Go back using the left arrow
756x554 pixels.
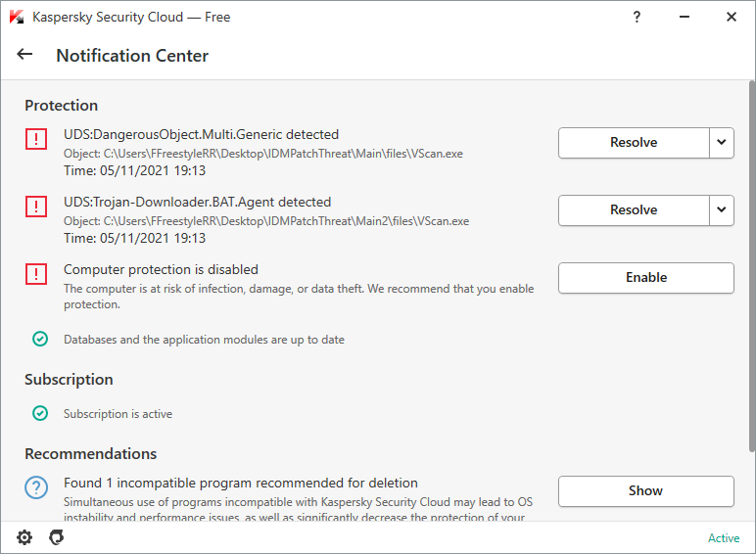coord(24,55)
